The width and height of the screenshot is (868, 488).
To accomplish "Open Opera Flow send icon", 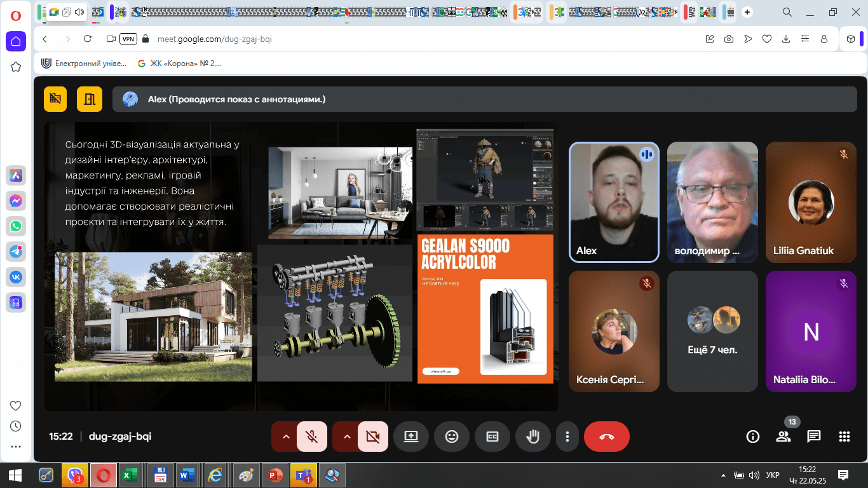I will tap(748, 39).
